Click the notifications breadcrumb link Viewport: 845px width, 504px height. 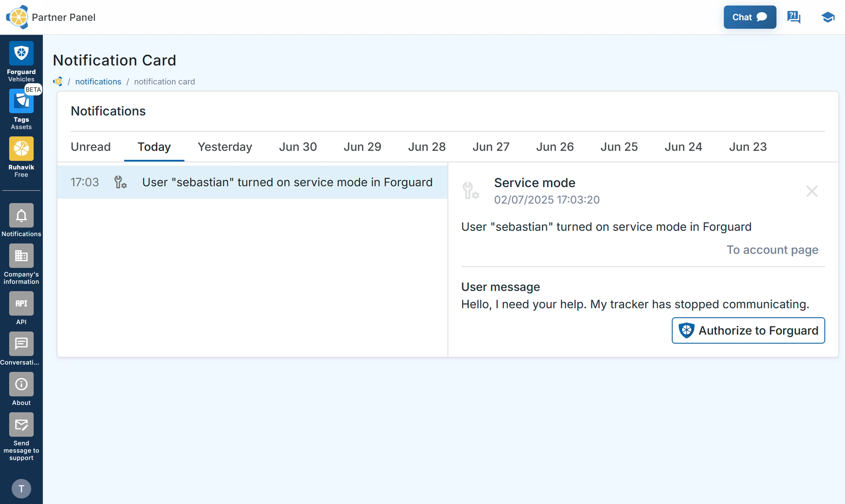click(98, 82)
